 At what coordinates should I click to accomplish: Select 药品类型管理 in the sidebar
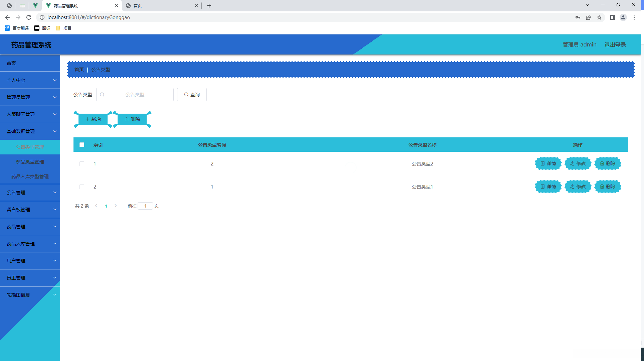click(30, 162)
